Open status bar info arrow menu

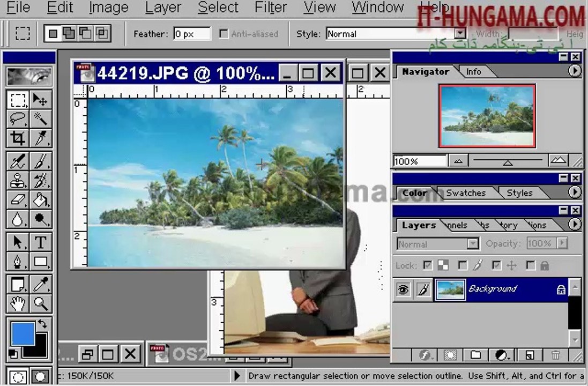pyautogui.click(x=237, y=375)
